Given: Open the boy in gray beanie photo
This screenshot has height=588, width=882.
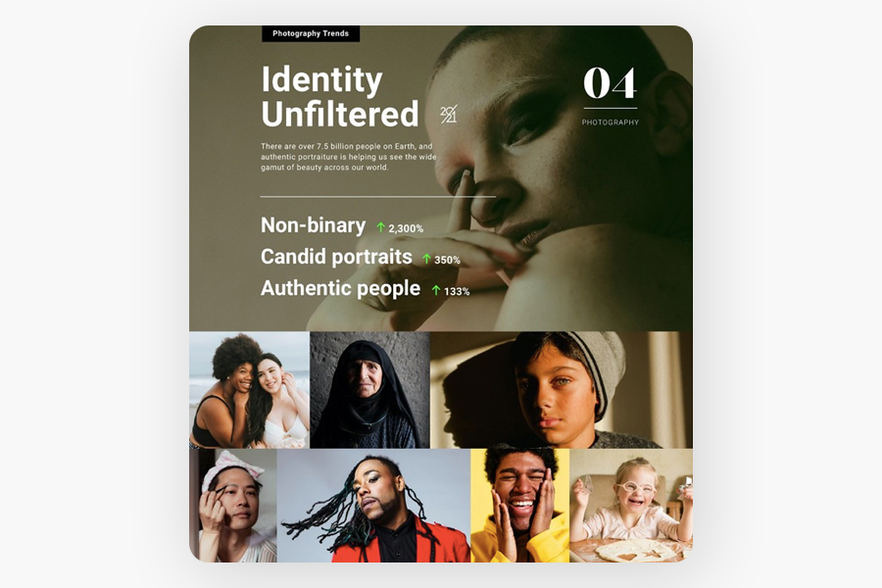Looking at the screenshot, I should [x=562, y=390].
